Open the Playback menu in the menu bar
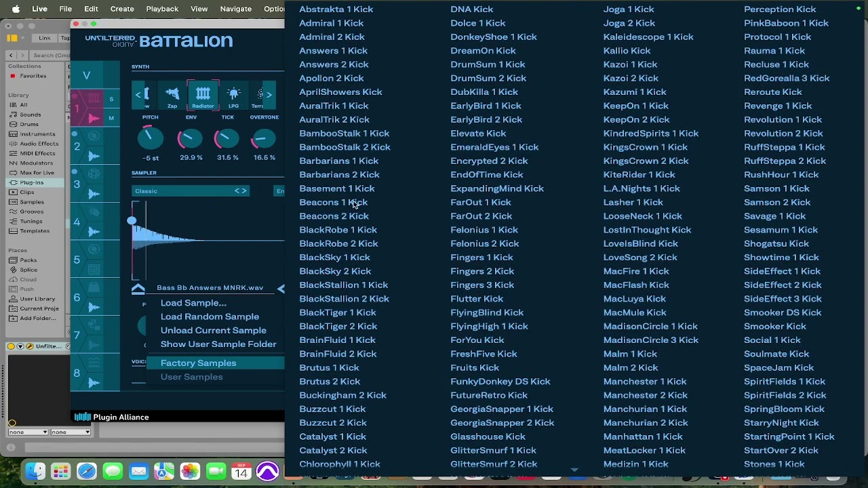This screenshot has width=868, height=488. coord(163,9)
